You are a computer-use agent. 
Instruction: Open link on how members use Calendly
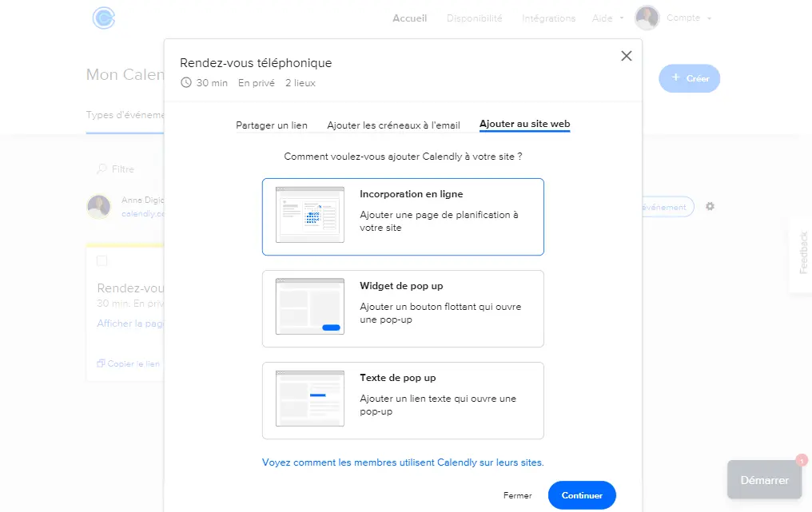point(403,462)
